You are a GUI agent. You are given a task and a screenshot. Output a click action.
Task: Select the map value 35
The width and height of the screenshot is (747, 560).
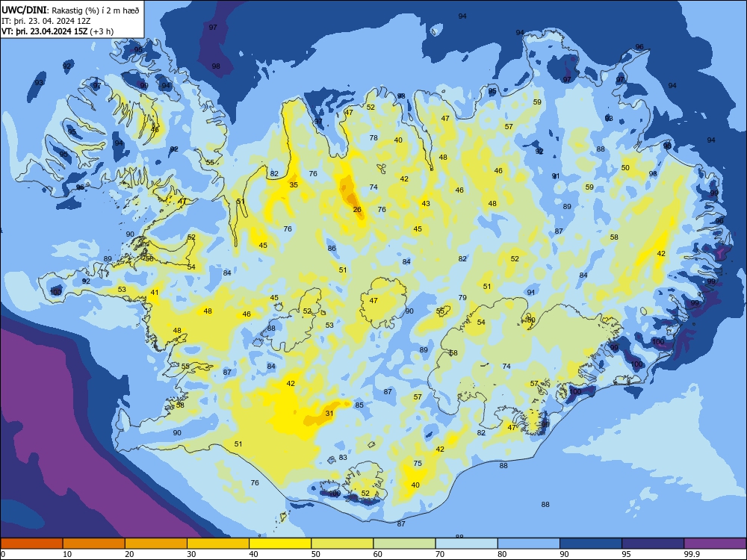[x=294, y=184]
